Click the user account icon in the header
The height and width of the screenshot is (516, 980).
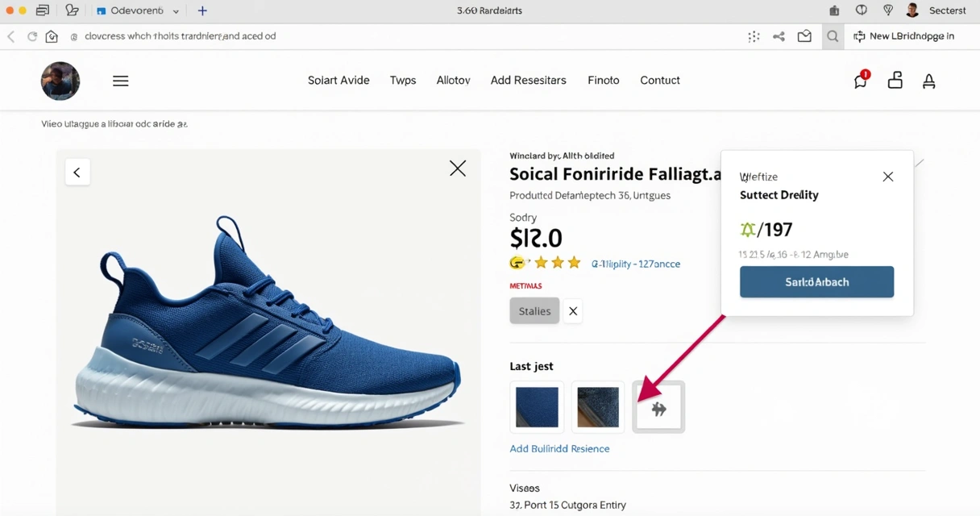[928, 81]
